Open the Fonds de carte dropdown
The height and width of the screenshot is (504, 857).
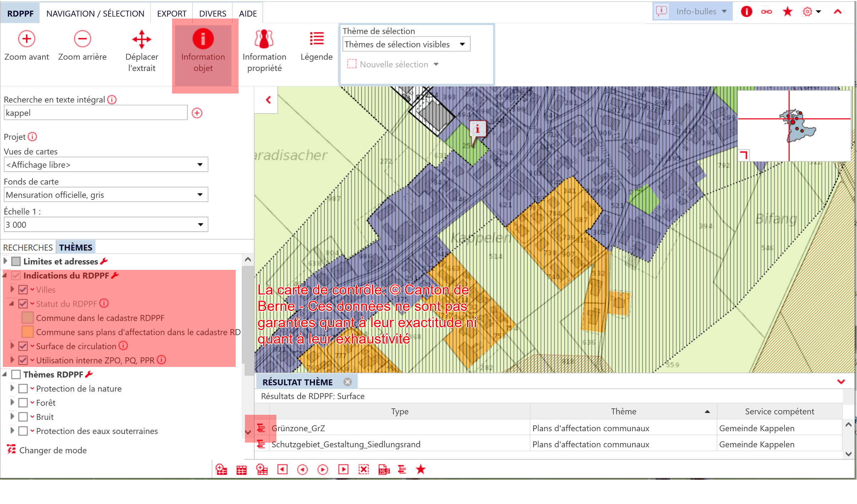(200, 195)
